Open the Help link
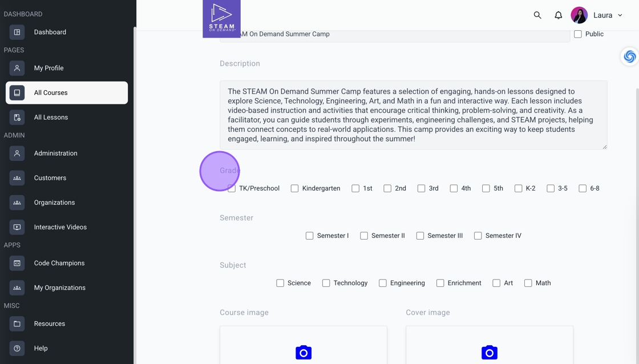This screenshot has width=639, height=364. (41, 348)
